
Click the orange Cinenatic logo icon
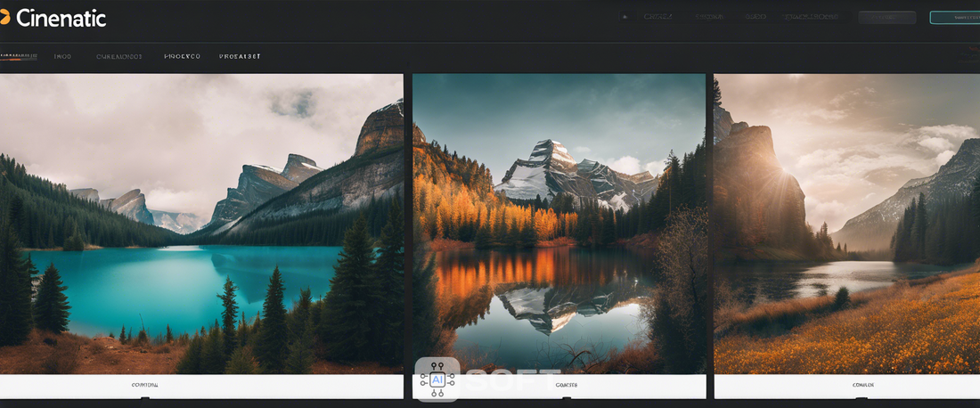tap(4, 18)
